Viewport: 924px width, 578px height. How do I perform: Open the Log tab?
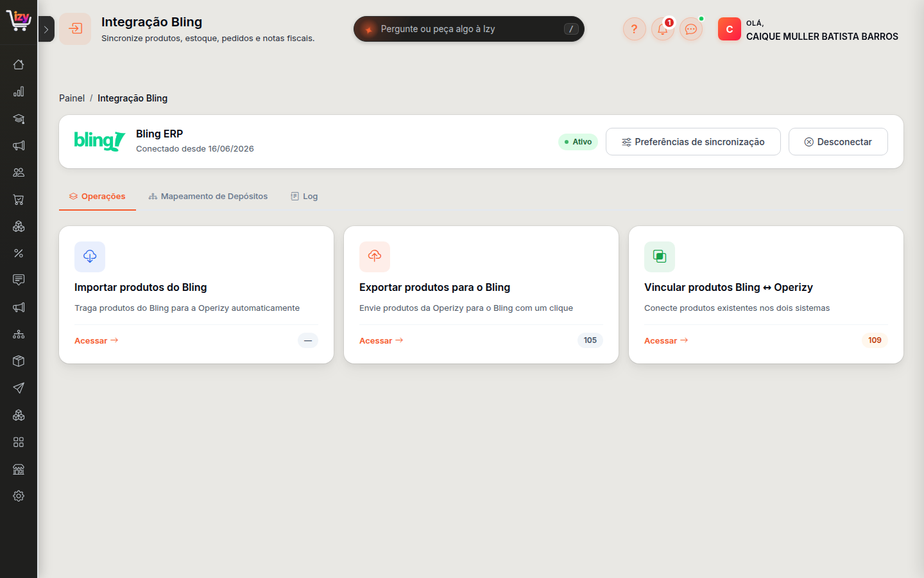(304, 197)
